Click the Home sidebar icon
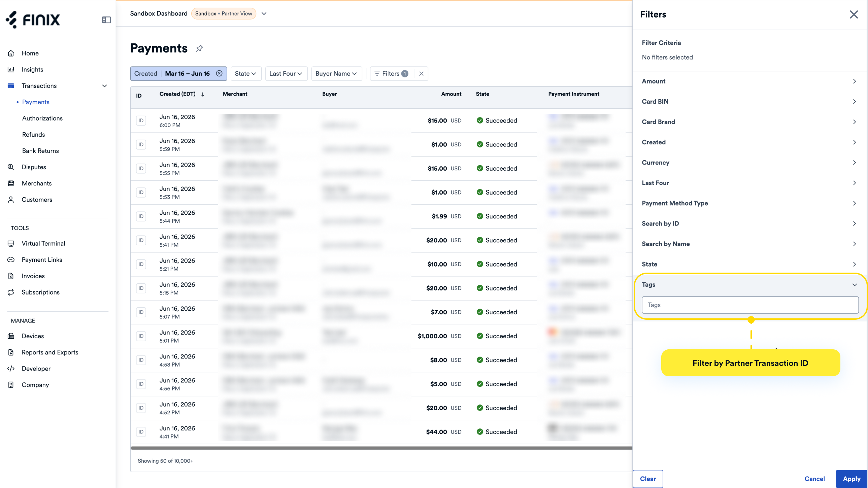 pos(11,53)
